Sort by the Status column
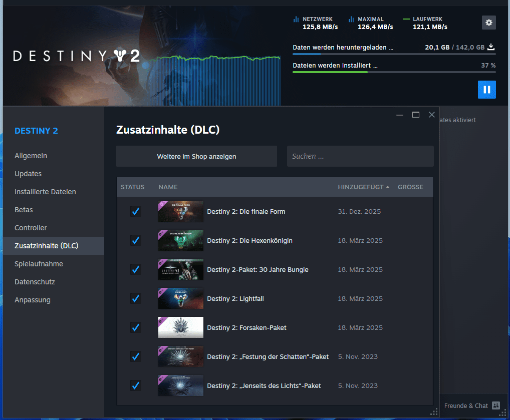The width and height of the screenshot is (510, 420). coord(132,187)
